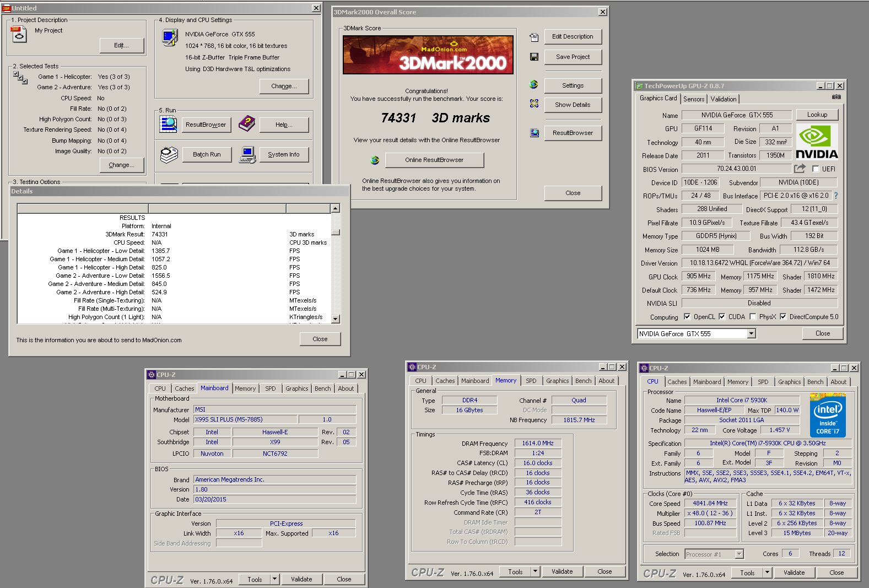Click the DRAM Frequency value 1614.0 MHz
Viewport: 869px width, 588px height.
[538, 443]
